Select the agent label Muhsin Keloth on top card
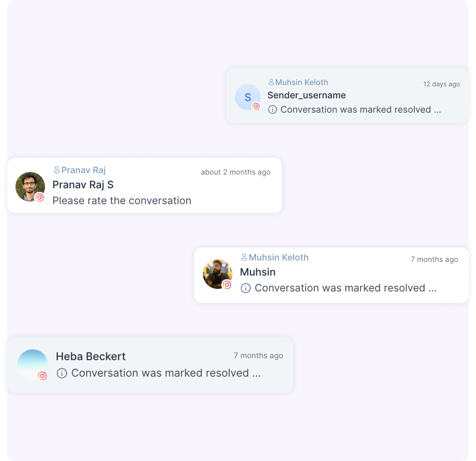 pyautogui.click(x=302, y=82)
